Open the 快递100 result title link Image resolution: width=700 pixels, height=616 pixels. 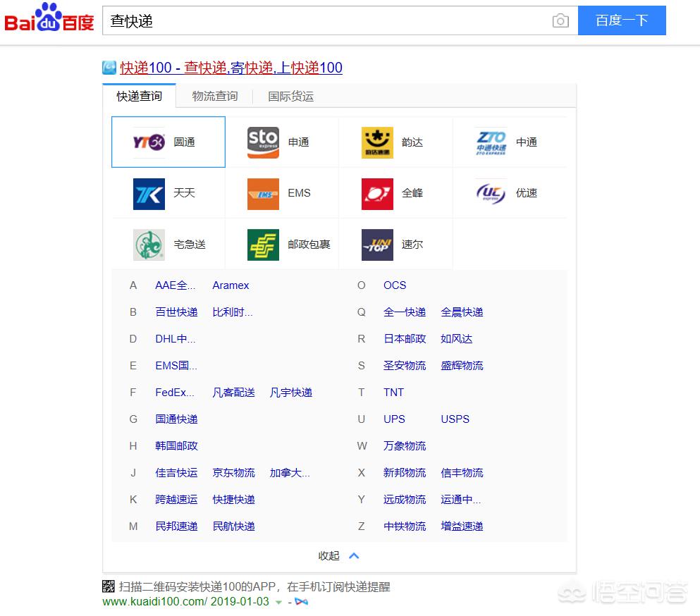coord(231,68)
